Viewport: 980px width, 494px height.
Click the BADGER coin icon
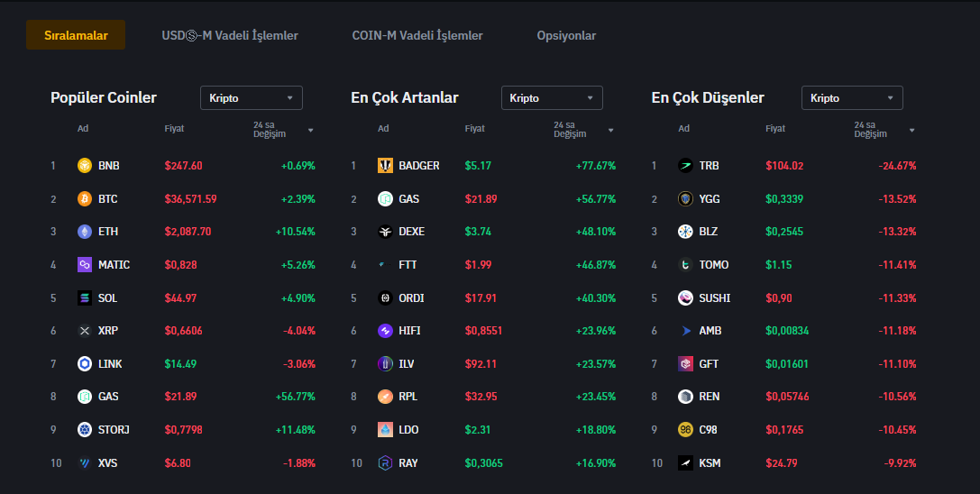(x=385, y=166)
